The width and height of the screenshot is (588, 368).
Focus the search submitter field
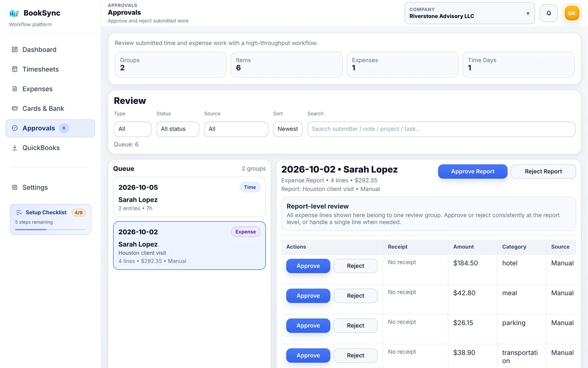coord(441,129)
